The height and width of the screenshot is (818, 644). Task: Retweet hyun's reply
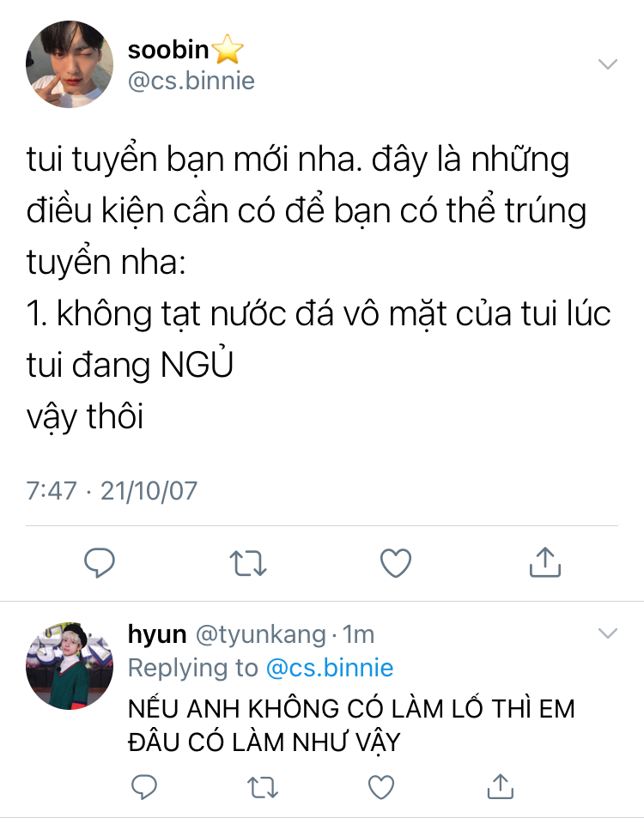tap(263, 787)
